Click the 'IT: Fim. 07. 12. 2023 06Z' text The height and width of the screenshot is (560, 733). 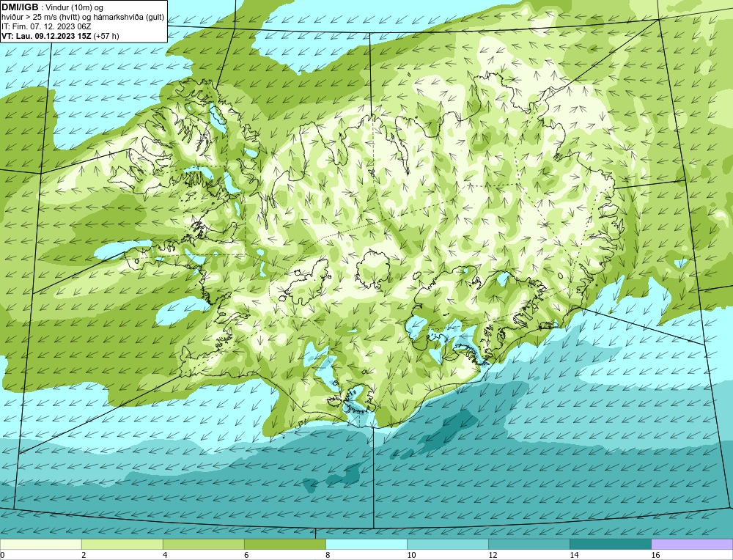click(45, 26)
